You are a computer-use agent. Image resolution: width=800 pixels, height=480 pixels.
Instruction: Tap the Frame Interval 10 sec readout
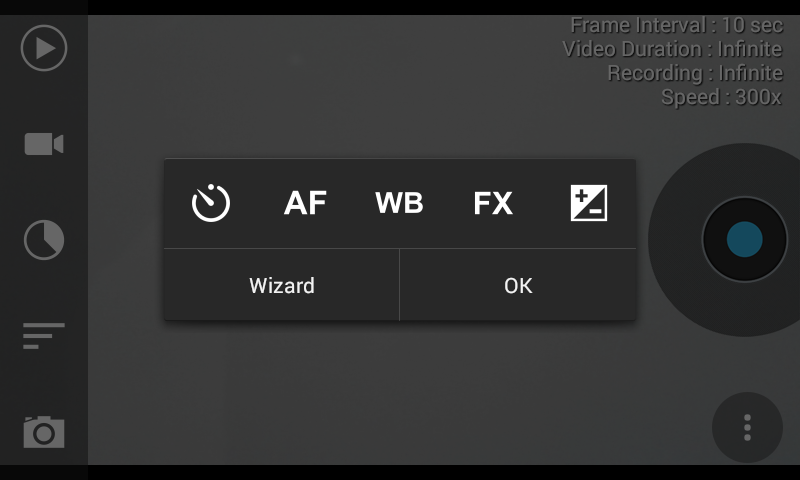[676, 25]
